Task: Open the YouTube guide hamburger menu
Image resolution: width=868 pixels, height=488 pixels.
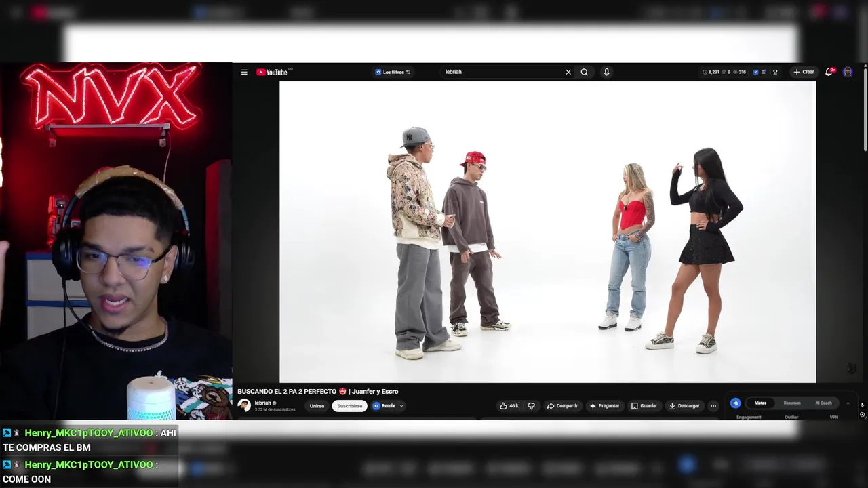Action: [x=244, y=72]
